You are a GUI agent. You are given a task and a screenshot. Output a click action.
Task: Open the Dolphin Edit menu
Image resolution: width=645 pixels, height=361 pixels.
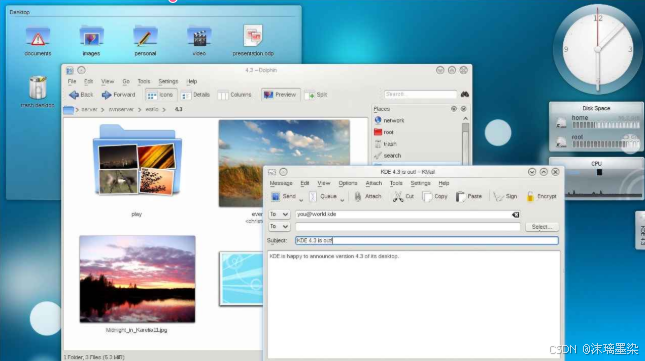tap(88, 81)
